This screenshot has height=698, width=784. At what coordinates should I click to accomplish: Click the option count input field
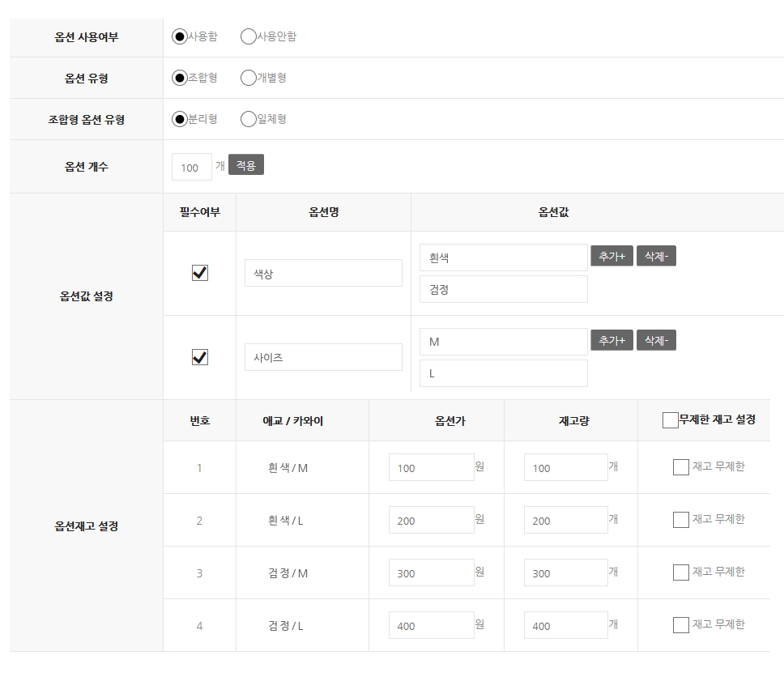point(191,167)
